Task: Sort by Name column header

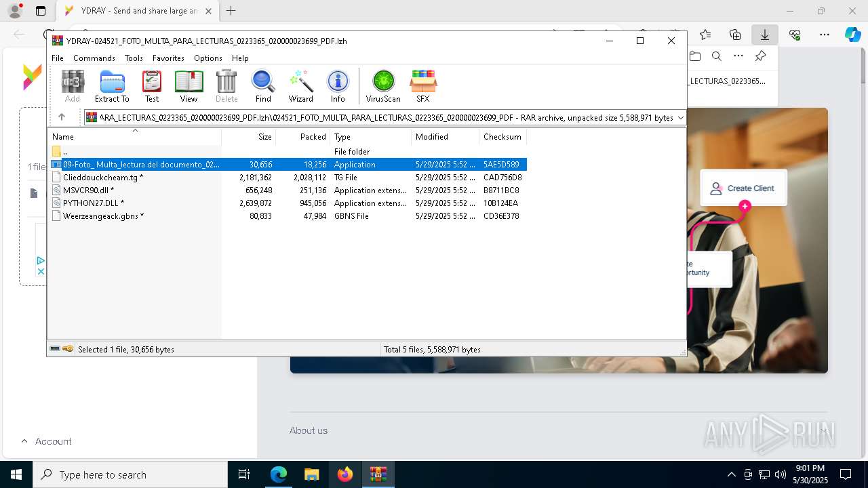Action: pyautogui.click(x=134, y=137)
